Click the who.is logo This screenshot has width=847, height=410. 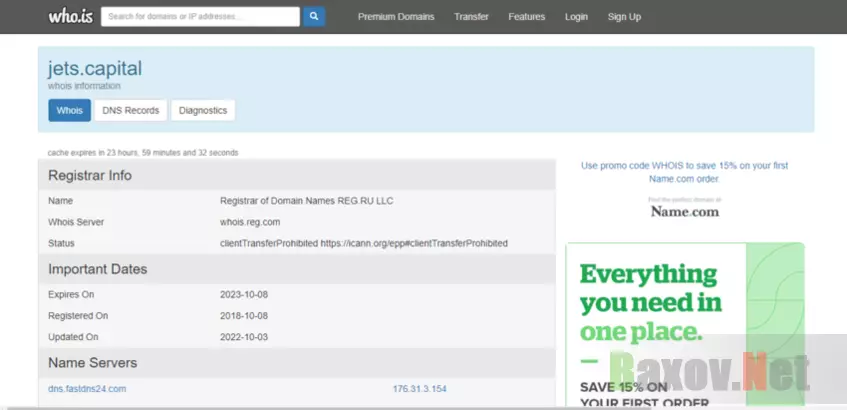(x=71, y=16)
